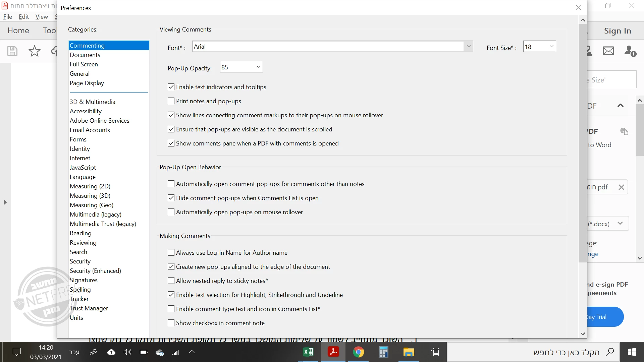The width and height of the screenshot is (644, 362).
Task: Open the Font dropdown showing Arial
Action: pyautogui.click(x=468, y=46)
